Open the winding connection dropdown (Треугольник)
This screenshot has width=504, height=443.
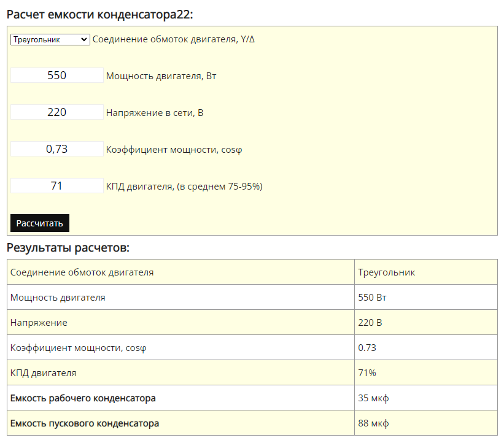50,39
